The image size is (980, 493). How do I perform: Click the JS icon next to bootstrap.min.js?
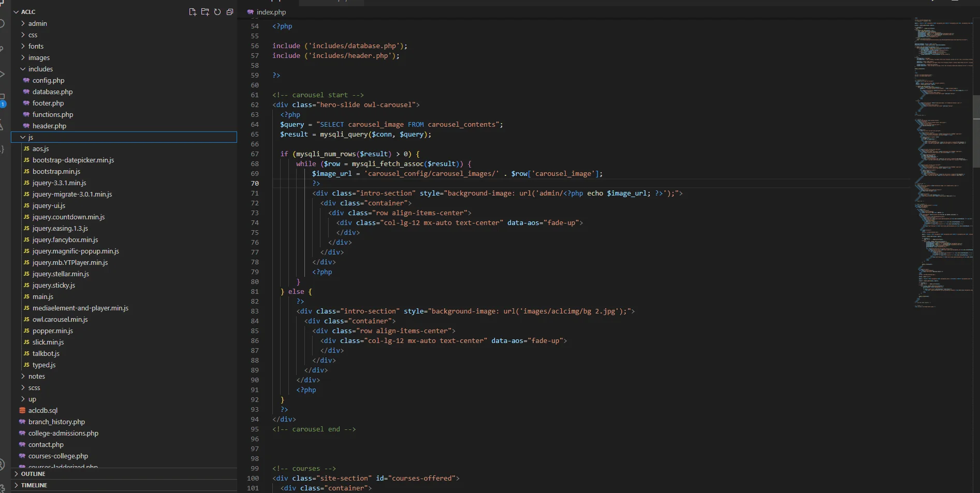pos(26,171)
